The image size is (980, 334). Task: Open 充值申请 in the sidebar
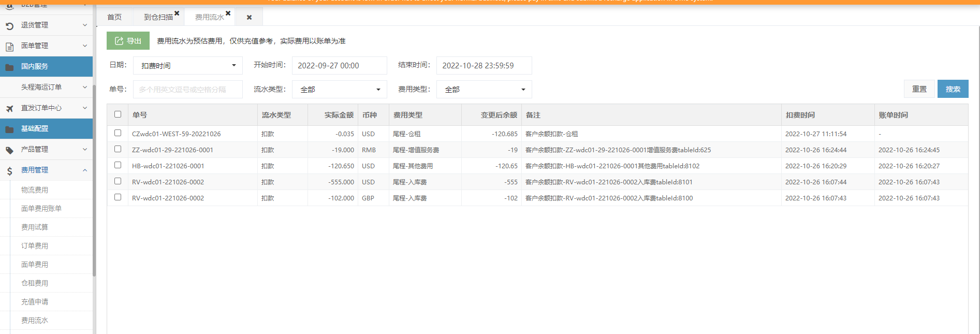(x=35, y=302)
